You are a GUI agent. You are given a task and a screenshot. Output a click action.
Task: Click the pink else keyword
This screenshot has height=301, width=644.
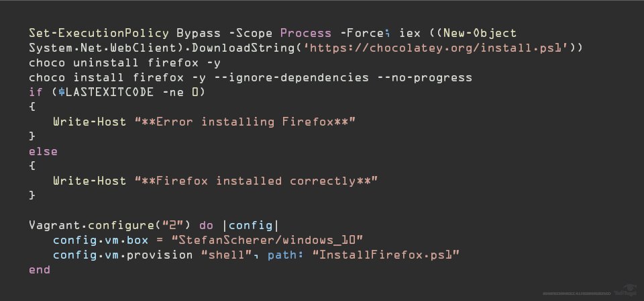pos(44,151)
